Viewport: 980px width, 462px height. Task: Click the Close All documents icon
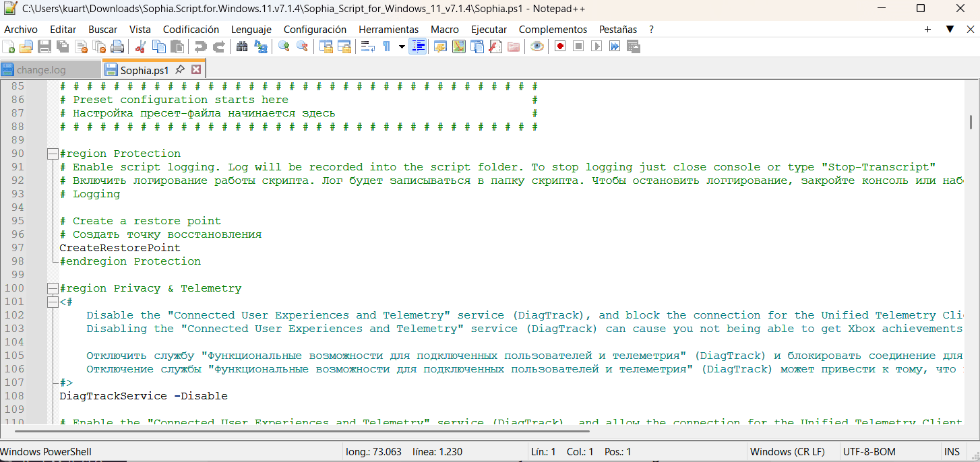click(x=99, y=46)
